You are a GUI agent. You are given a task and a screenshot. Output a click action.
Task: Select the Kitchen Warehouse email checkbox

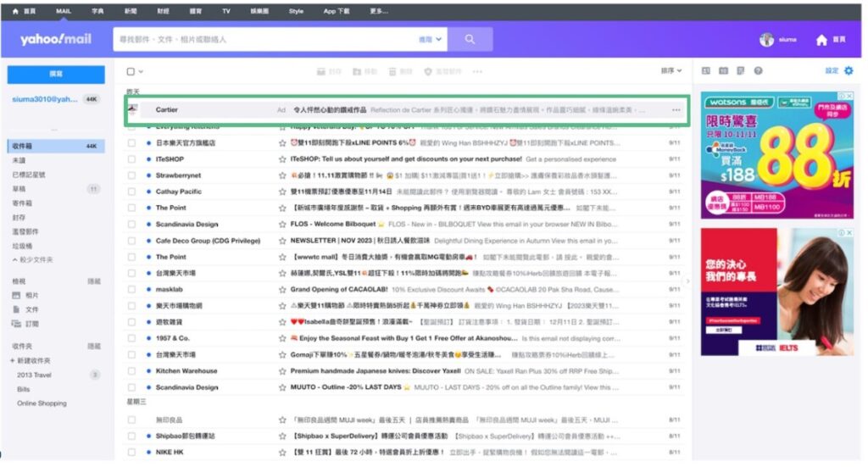coord(131,371)
